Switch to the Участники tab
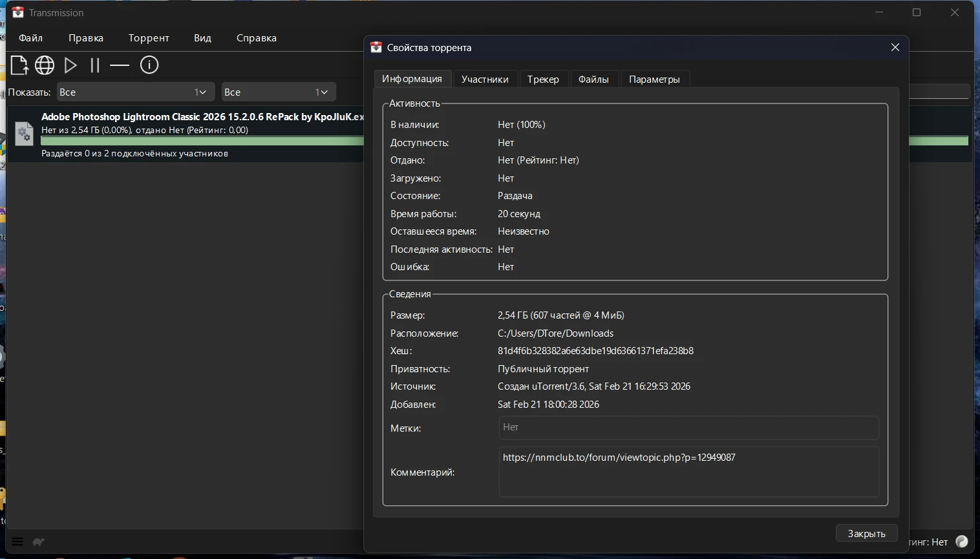 tap(485, 79)
